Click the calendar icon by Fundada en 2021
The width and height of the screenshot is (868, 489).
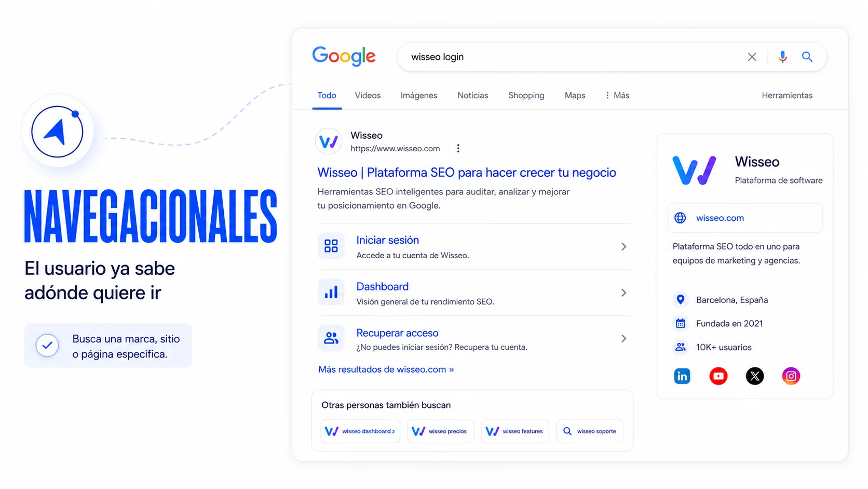click(x=681, y=323)
